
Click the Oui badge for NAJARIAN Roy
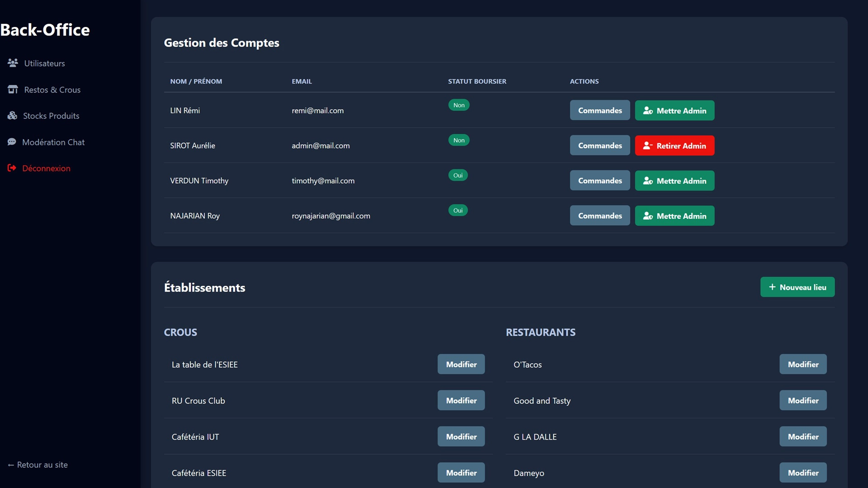point(458,210)
